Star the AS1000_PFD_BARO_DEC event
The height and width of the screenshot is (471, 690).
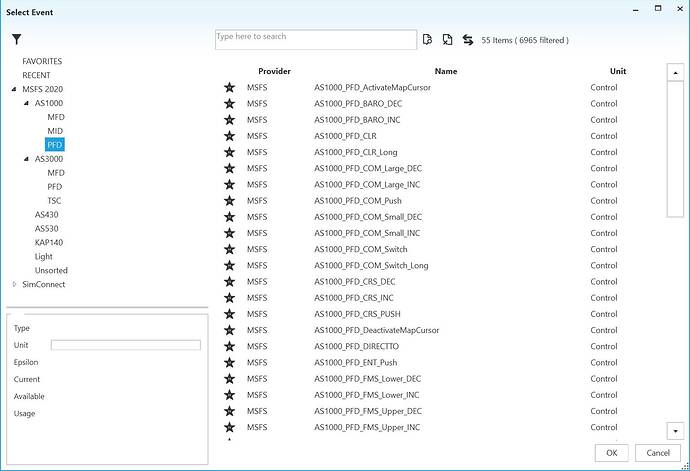point(229,104)
